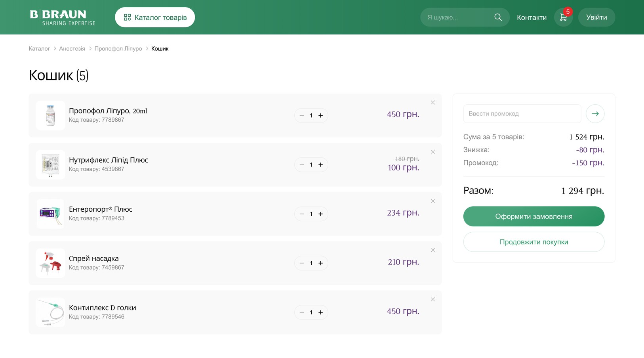
Task: Increase quantity of Спрей насадка
Action: point(321,263)
